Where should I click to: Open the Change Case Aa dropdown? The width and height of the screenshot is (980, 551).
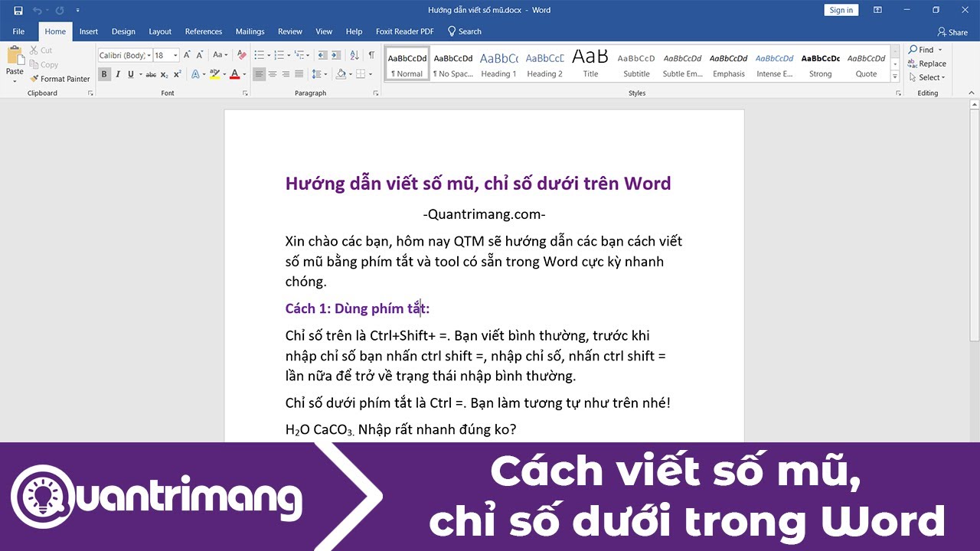[x=220, y=55]
